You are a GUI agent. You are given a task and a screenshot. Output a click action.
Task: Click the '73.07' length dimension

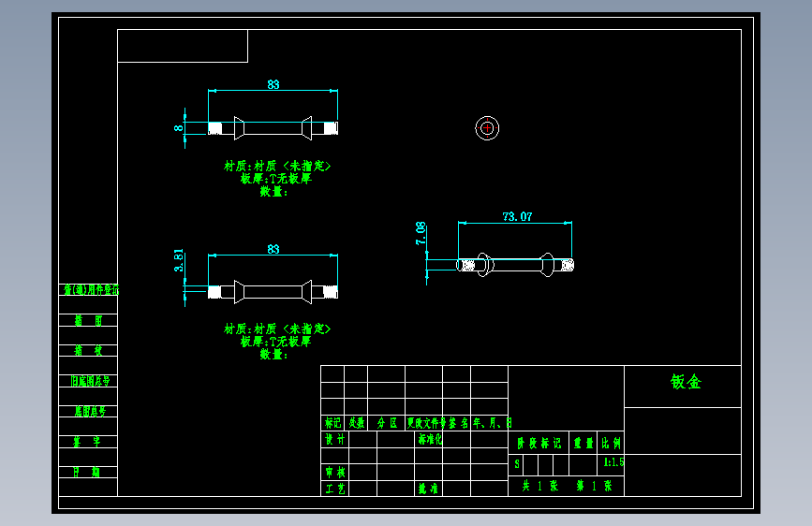(x=517, y=217)
